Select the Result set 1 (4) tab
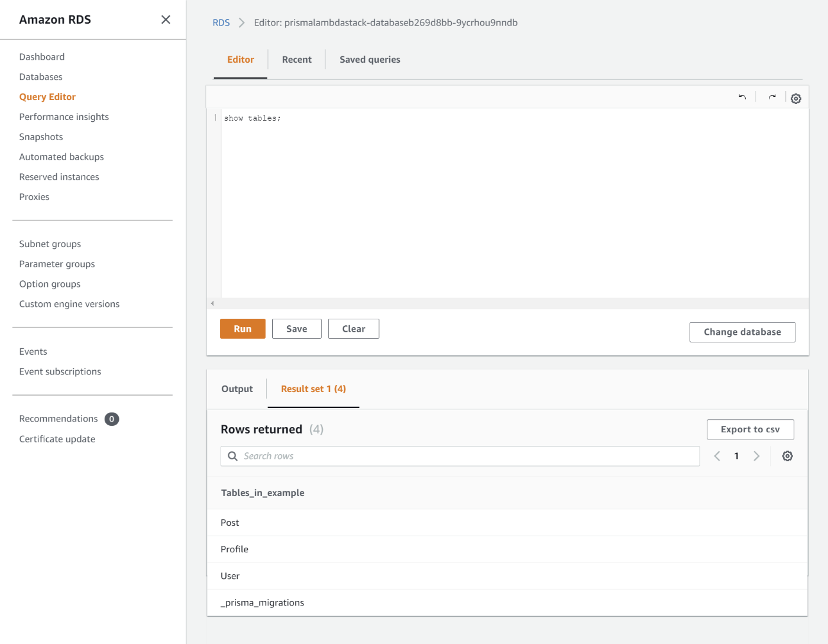This screenshot has height=644, width=828. coord(313,389)
